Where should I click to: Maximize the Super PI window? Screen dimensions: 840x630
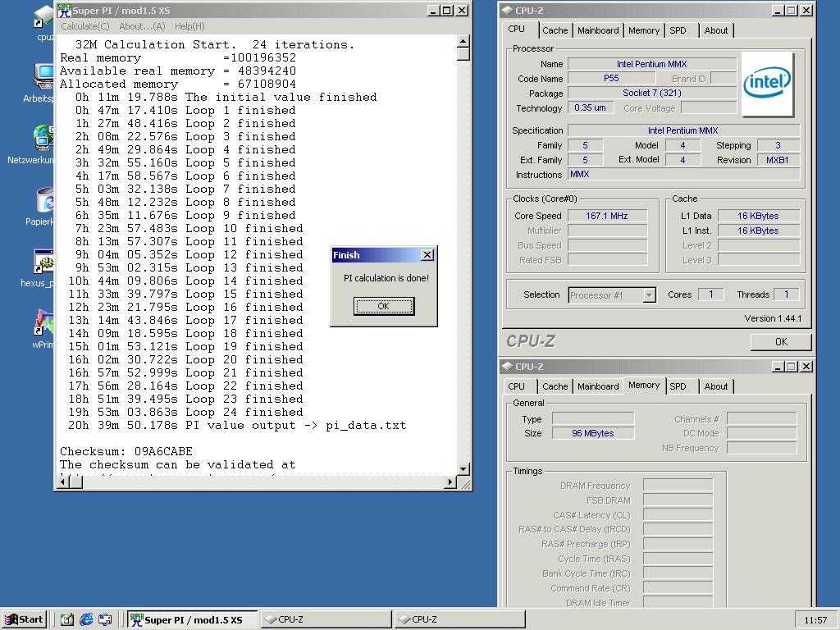447,11
